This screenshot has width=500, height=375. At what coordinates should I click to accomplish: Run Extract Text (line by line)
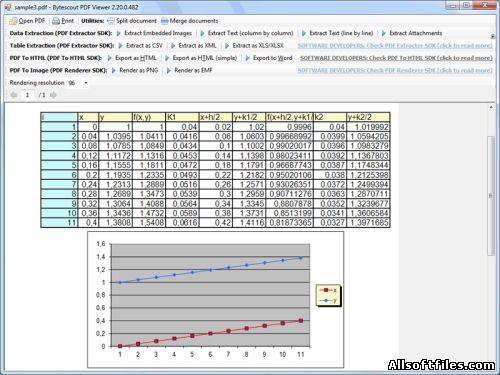[x=338, y=33]
